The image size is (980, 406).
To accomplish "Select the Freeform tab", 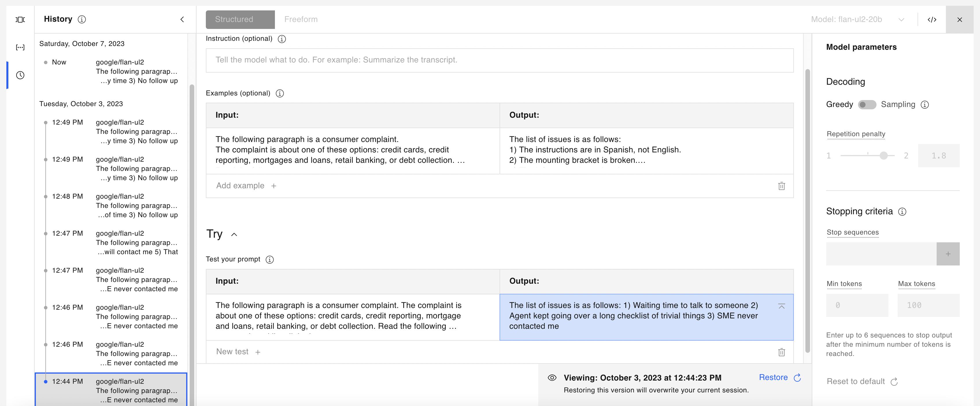I will click(301, 19).
